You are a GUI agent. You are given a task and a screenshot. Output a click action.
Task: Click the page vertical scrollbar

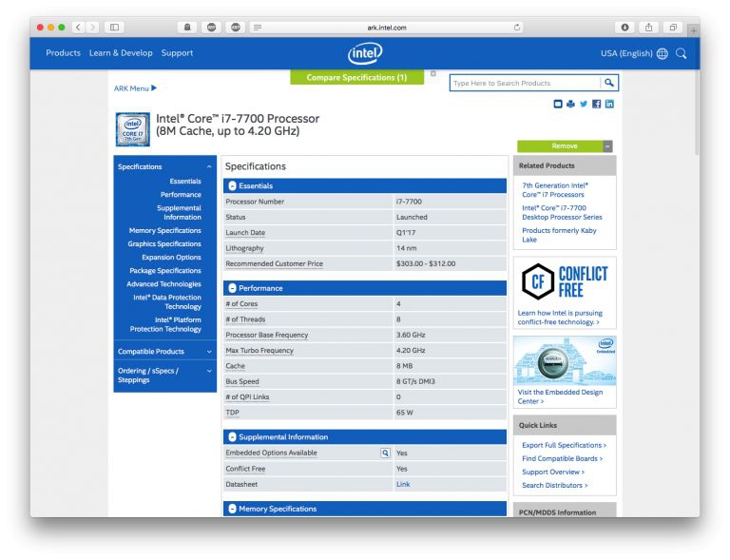click(697, 112)
